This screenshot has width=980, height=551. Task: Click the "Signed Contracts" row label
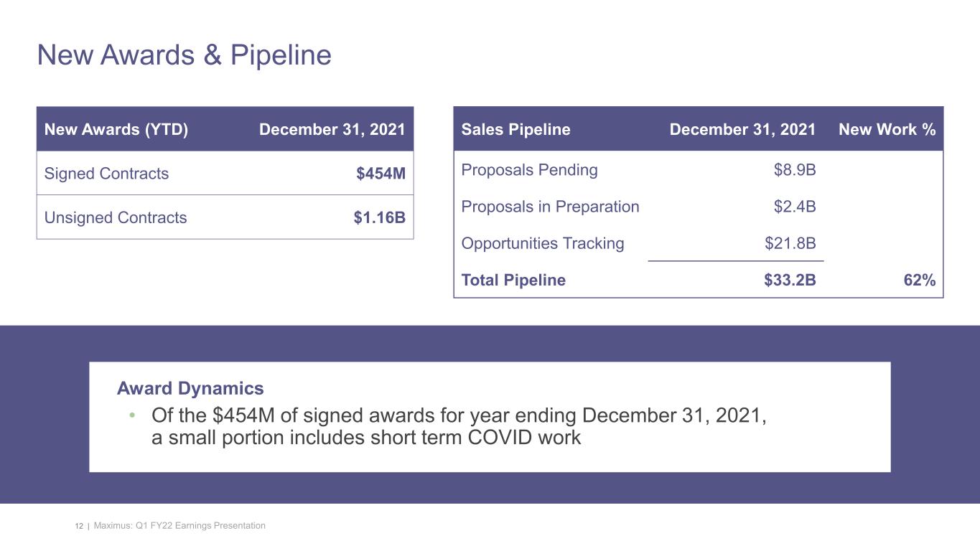click(x=106, y=174)
